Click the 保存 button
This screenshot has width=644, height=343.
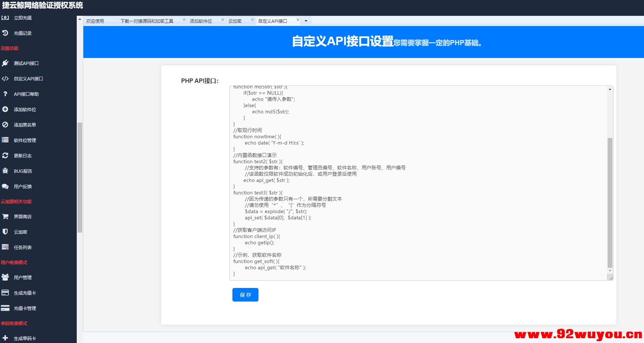pyautogui.click(x=245, y=295)
